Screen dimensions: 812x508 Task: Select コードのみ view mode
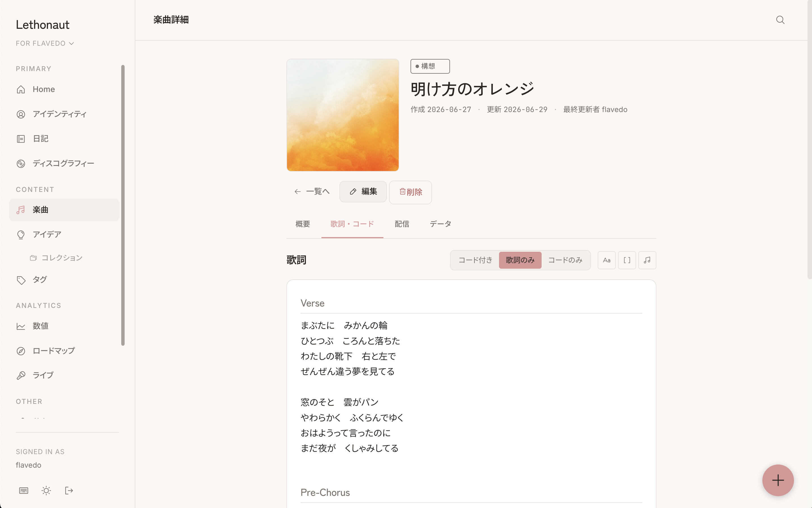tap(565, 260)
